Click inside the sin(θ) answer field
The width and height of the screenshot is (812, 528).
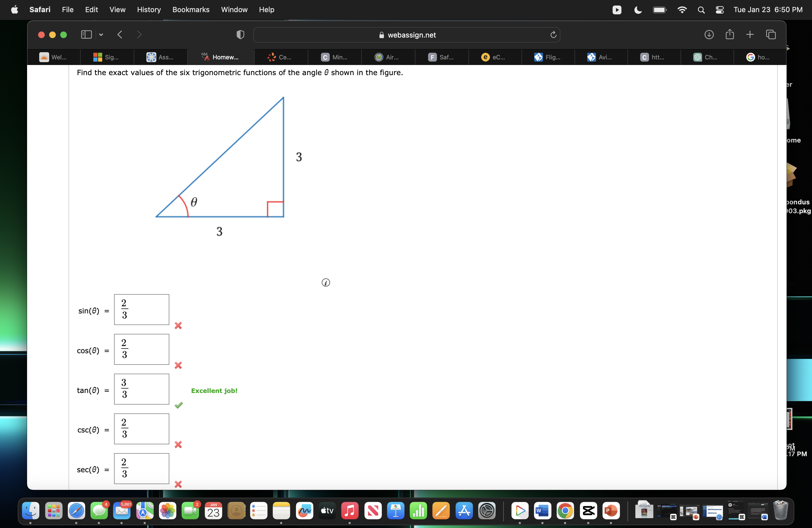pyautogui.click(x=141, y=309)
